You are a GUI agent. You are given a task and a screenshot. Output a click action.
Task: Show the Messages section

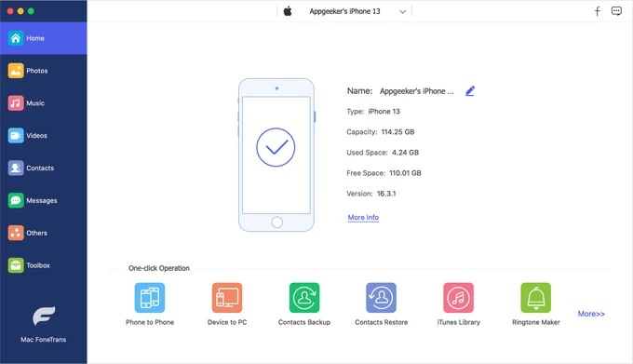tap(44, 200)
